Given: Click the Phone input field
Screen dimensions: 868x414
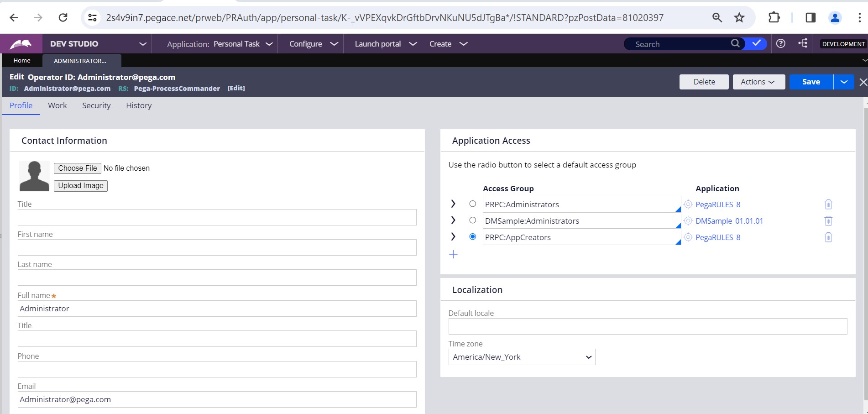Looking at the screenshot, I should [217, 369].
